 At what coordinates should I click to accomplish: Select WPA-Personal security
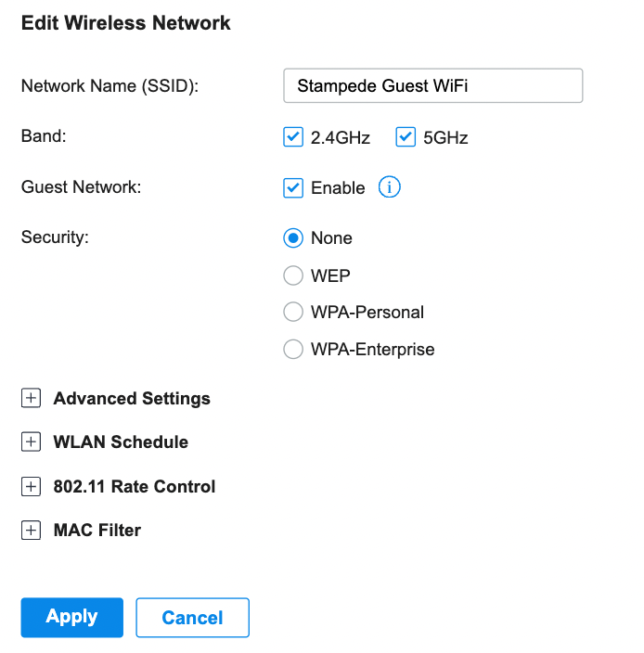pyautogui.click(x=293, y=312)
